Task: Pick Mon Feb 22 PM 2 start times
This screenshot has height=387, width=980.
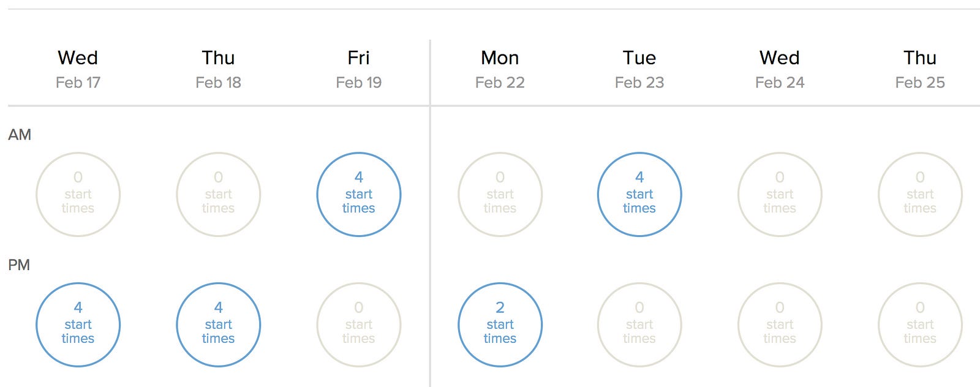Action: click(500, 325)
